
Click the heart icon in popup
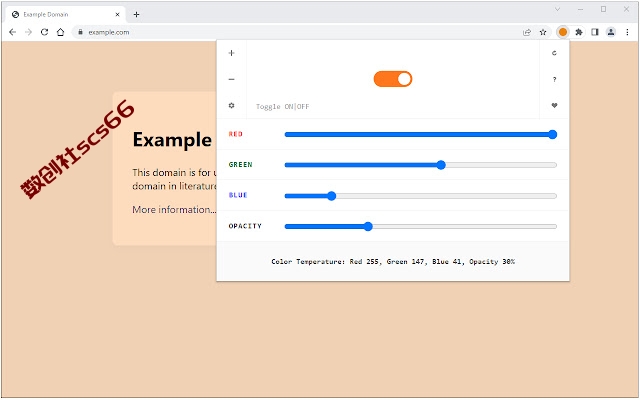(x=554, y=105)
